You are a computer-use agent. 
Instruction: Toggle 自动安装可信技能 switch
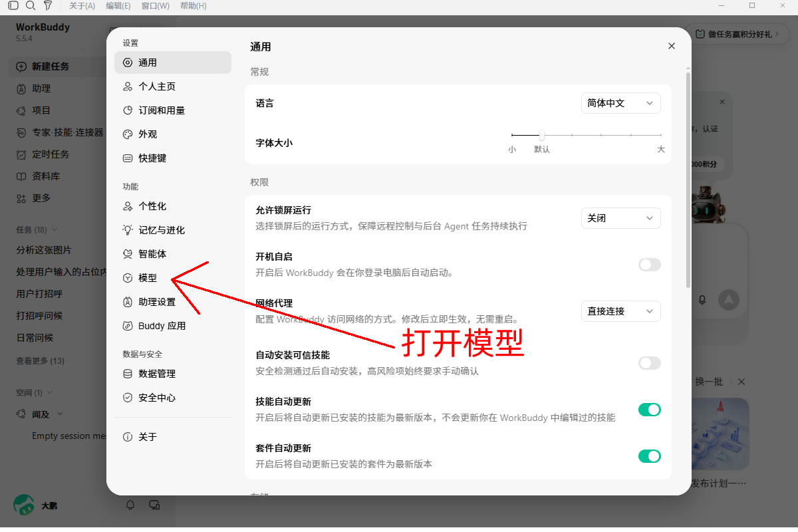650,363
